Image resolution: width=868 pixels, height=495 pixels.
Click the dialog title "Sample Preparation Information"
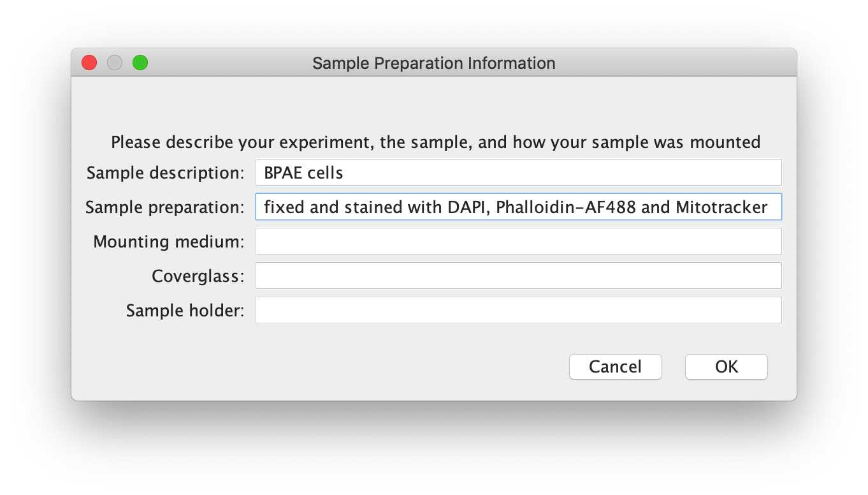pyautogui.click(x=434, y=63)
